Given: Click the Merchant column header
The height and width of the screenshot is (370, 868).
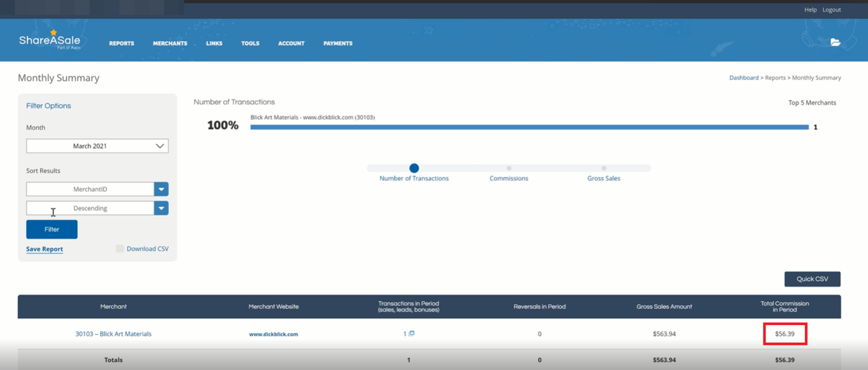Looking at the screenshot, I should [x=113, y=307].
